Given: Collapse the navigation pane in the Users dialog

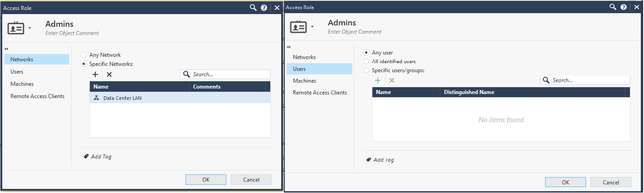Looking at the screenshot, I should tap(289, 47).
